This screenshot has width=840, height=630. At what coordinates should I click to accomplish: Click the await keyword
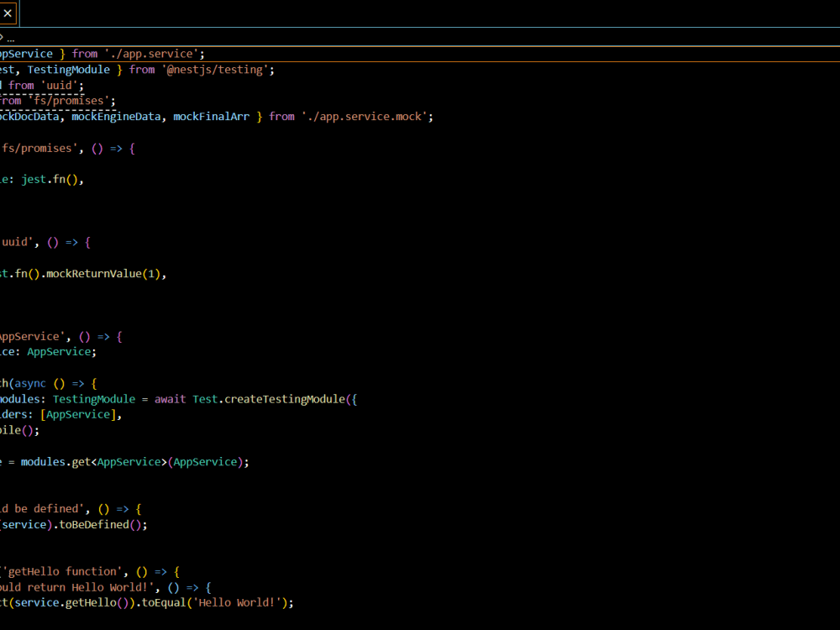(x=171, y=399)
